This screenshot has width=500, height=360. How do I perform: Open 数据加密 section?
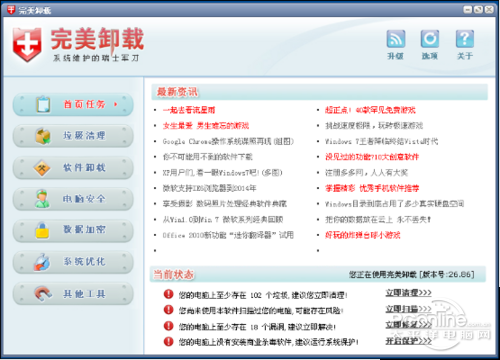[x=73, y=230]
